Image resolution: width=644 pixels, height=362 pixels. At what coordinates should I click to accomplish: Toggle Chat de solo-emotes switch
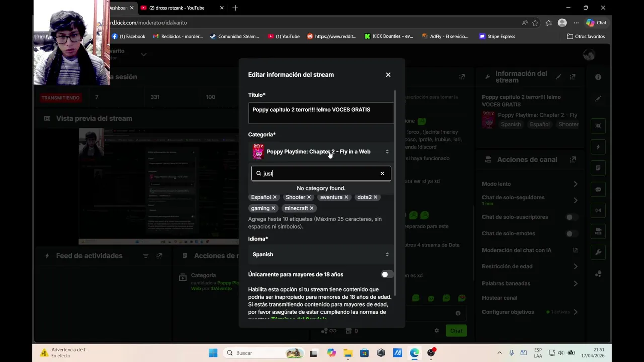(571, 234)
